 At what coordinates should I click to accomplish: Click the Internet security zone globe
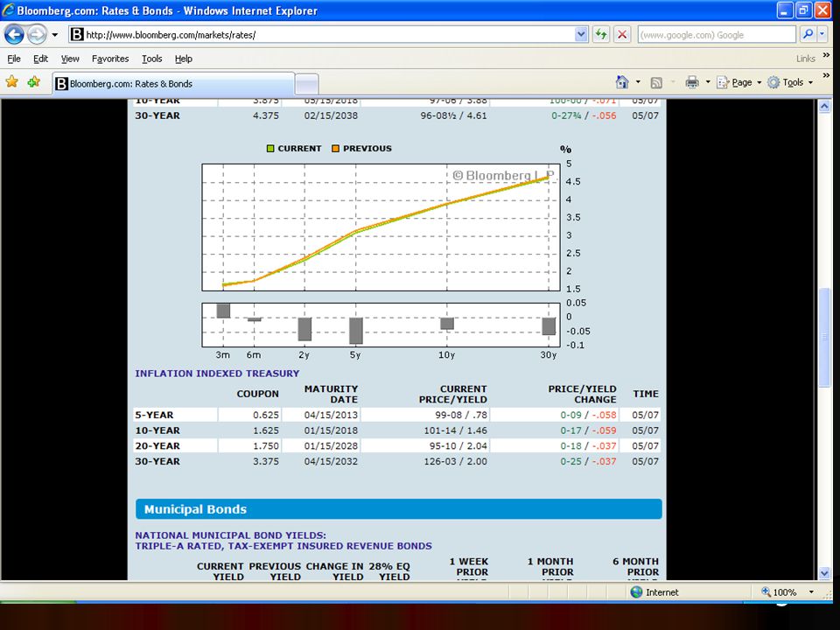(x=636, y=592)
